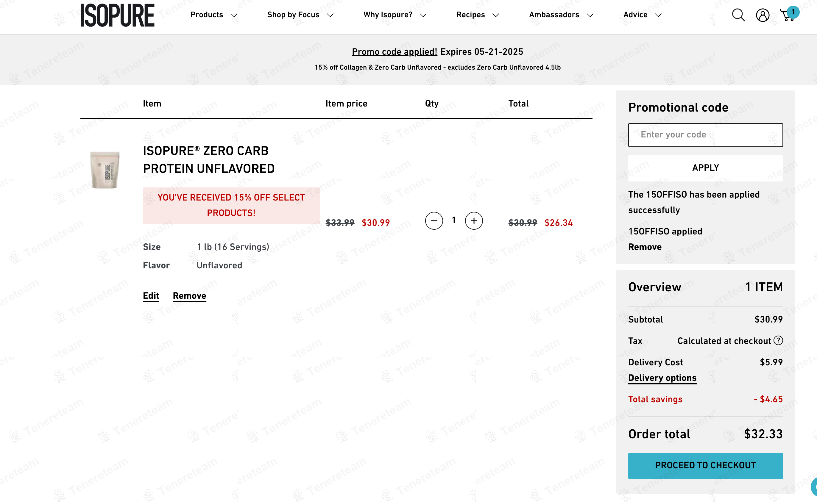Expand the Shop by Focus dropdown
Image resolution: width=817 pixels, height=504 pixels.
(x=300, y=15)
